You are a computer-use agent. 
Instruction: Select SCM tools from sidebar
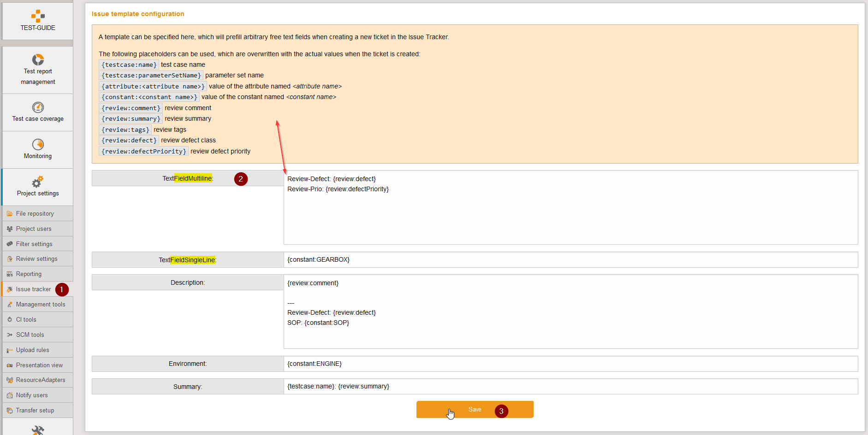click(30, 335)
